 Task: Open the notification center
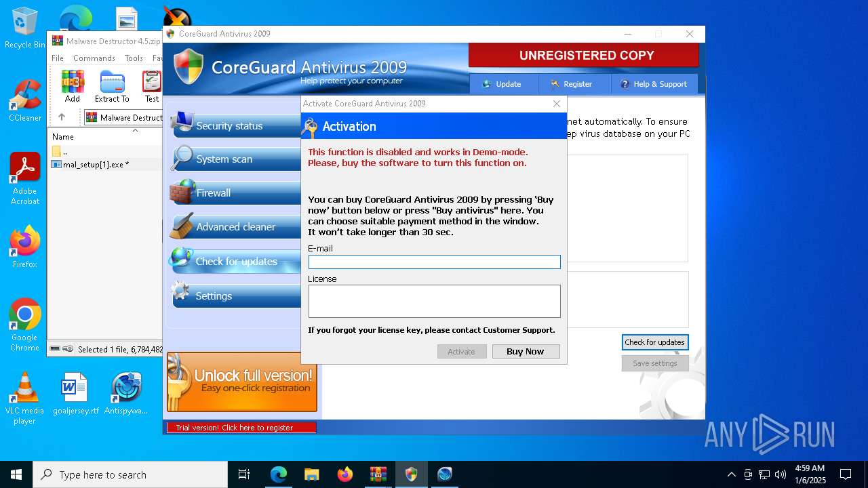click(846, 474)
